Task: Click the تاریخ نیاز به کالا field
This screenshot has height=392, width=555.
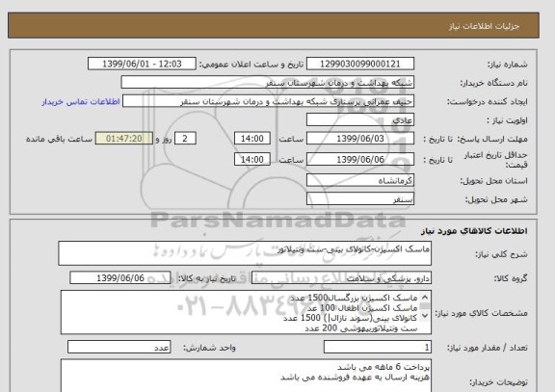Action: pyautogui.click(x=120, y=278)
